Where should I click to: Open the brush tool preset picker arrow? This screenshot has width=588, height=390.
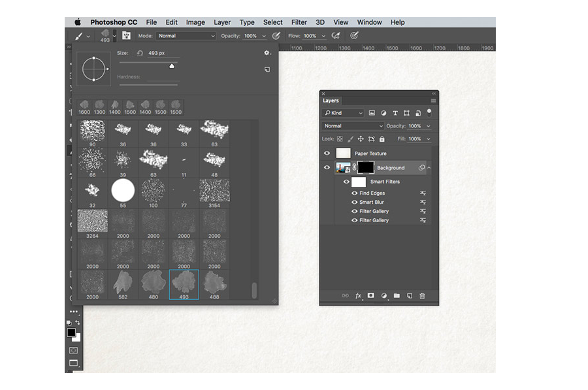pos(88,37)
